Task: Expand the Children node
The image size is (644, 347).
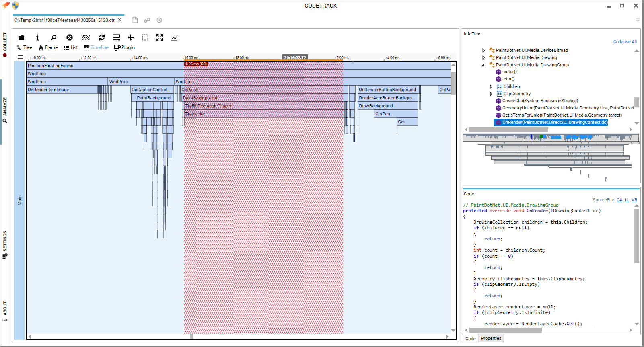Action: 491,86
